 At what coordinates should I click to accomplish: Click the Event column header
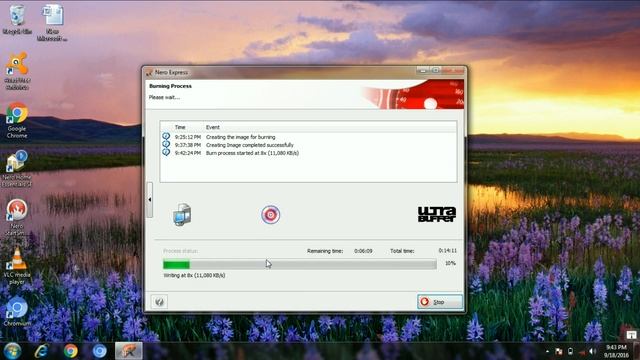(x=213, y=127)
